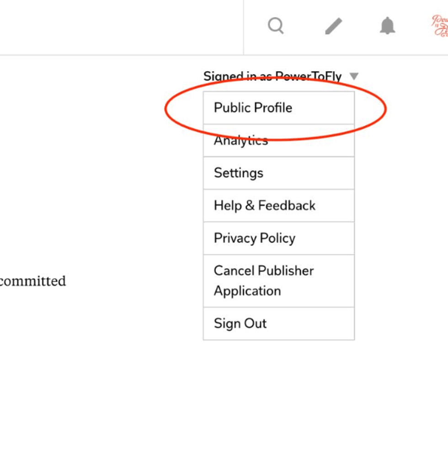
Task: Click the "Application" line of the cancel entry
Action: 247,291
